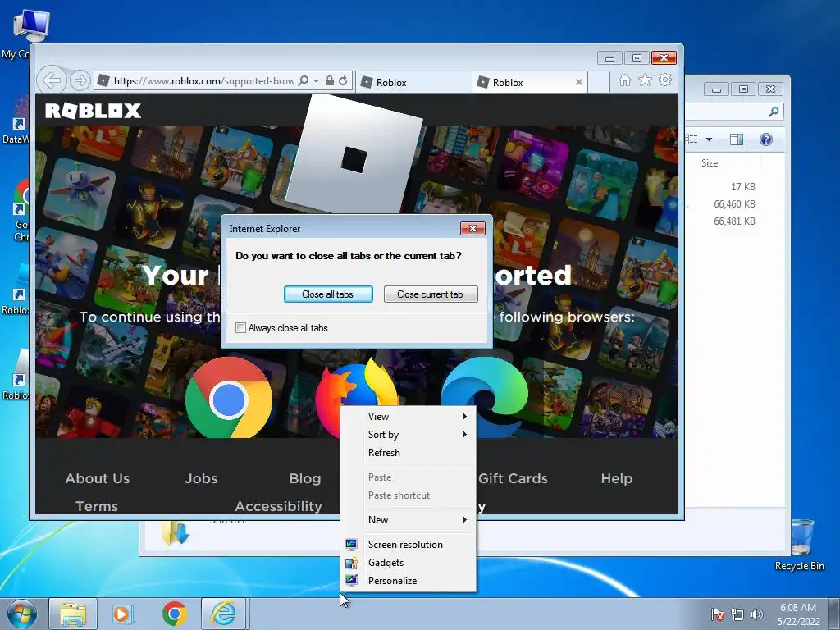Click the Close current tab button
The image size is (840, 630).
point(430,294)
